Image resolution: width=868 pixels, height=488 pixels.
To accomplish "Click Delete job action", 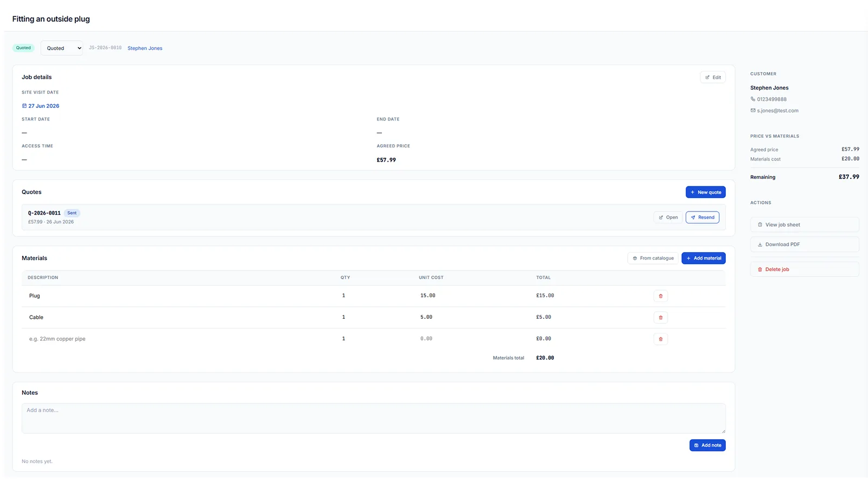I will pos(805,269).
